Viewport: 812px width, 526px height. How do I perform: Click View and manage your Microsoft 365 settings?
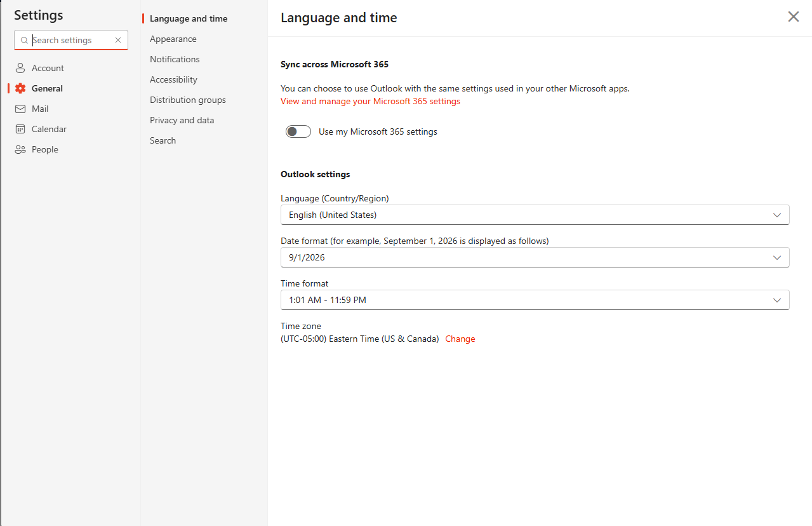pyautogui.click(x=370, y=101)
